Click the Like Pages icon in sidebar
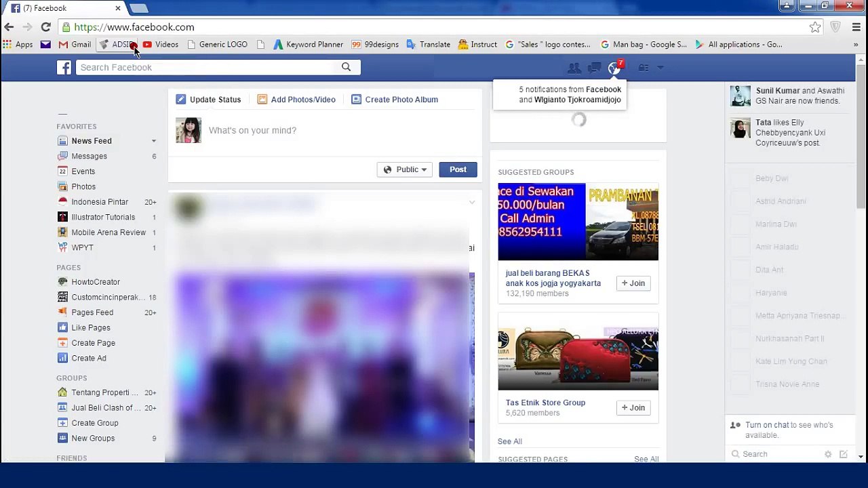 [x=62, y=327]
